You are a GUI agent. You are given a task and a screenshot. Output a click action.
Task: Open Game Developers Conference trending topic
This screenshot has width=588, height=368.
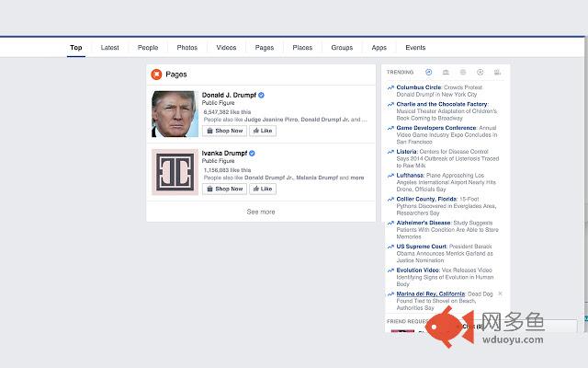click(x=436, y=128)
